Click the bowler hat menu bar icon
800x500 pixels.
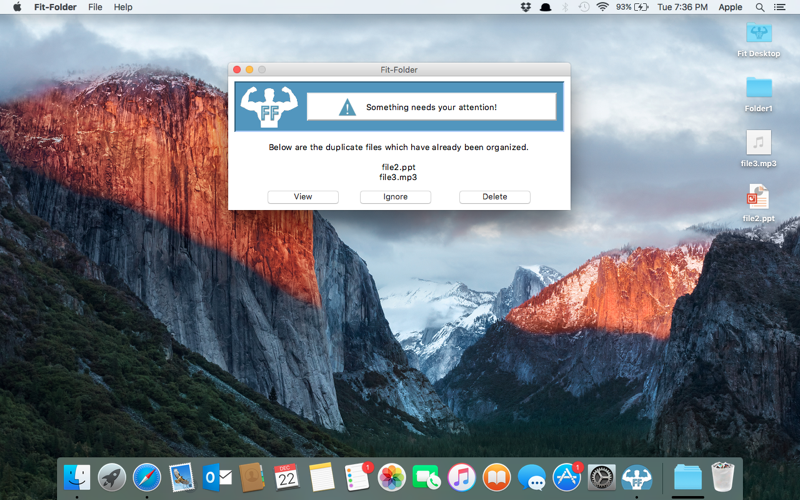(545, 7)
